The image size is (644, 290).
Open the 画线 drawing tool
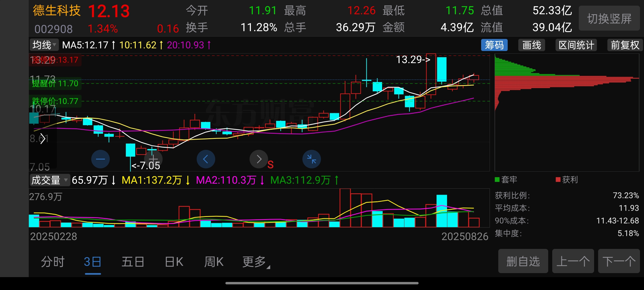(x=532, y=45)
